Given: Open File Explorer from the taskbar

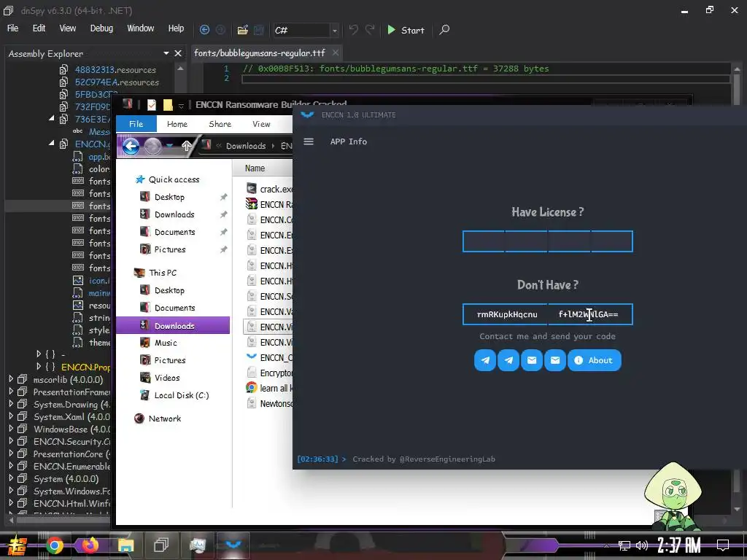Looking at the screenshot, I should 125,545.
